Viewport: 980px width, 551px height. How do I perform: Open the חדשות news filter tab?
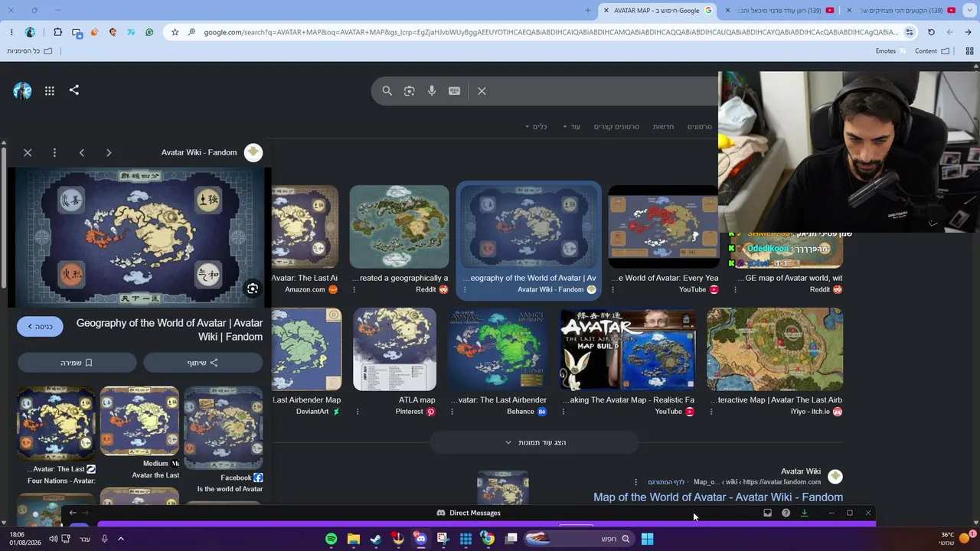[x=663, y=126]
